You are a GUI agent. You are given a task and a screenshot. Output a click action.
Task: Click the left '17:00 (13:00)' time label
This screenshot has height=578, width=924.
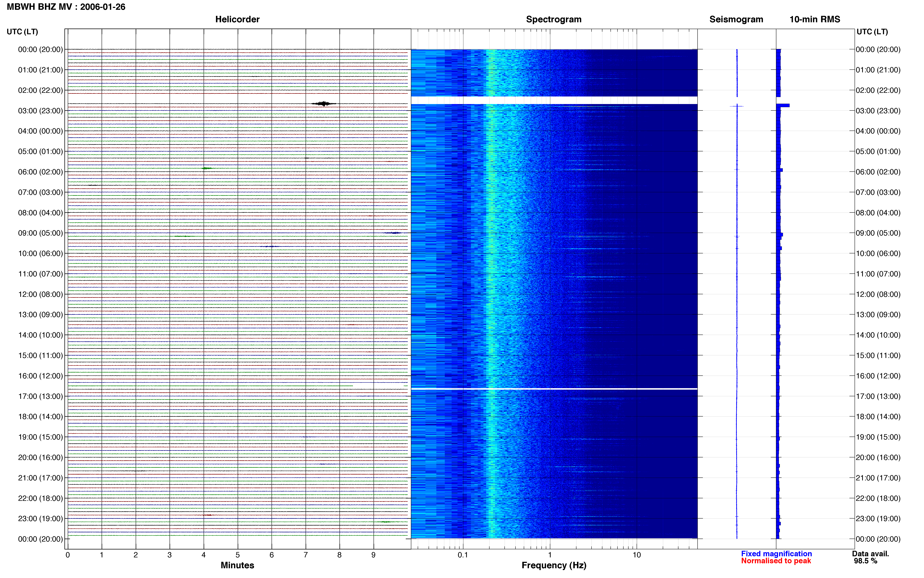pyautogui.click(x=41, y=396)
